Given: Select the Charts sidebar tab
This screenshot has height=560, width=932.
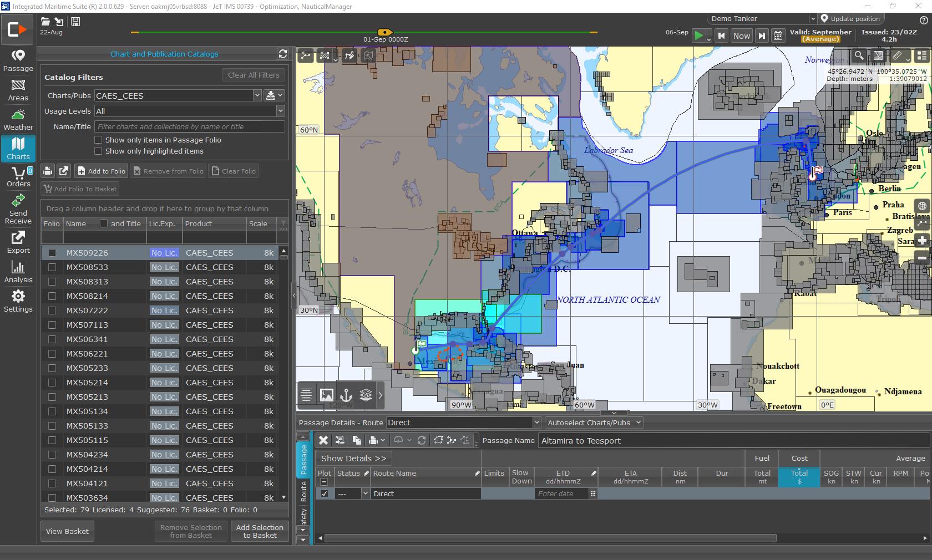Looking at the screenshot, I should click(x=18, y=149).
